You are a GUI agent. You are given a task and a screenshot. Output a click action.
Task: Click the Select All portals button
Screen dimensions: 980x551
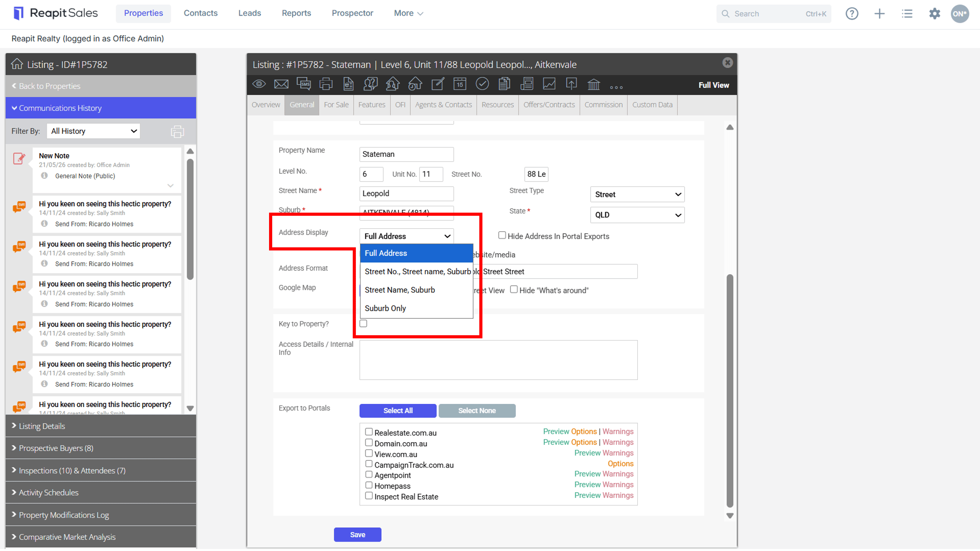398,411
